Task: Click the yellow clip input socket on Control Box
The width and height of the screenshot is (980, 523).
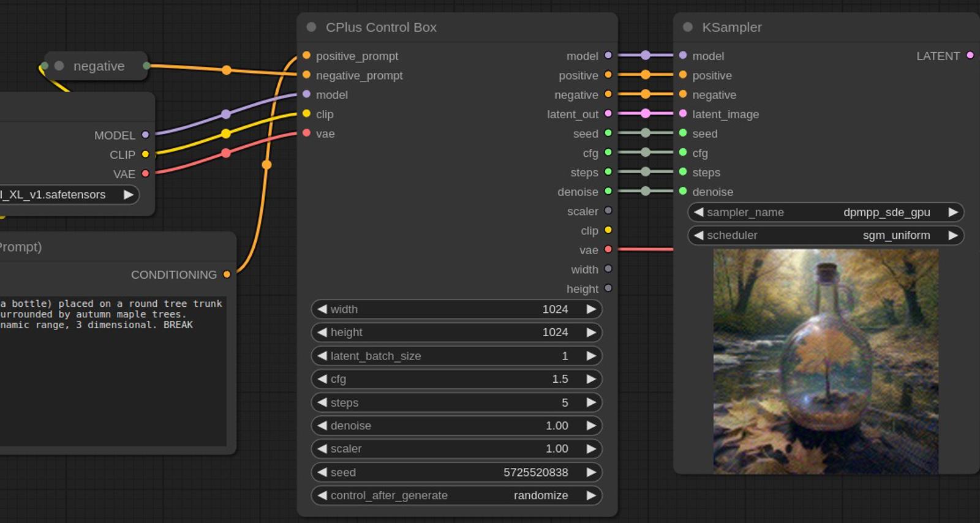Action: [306, 114]
